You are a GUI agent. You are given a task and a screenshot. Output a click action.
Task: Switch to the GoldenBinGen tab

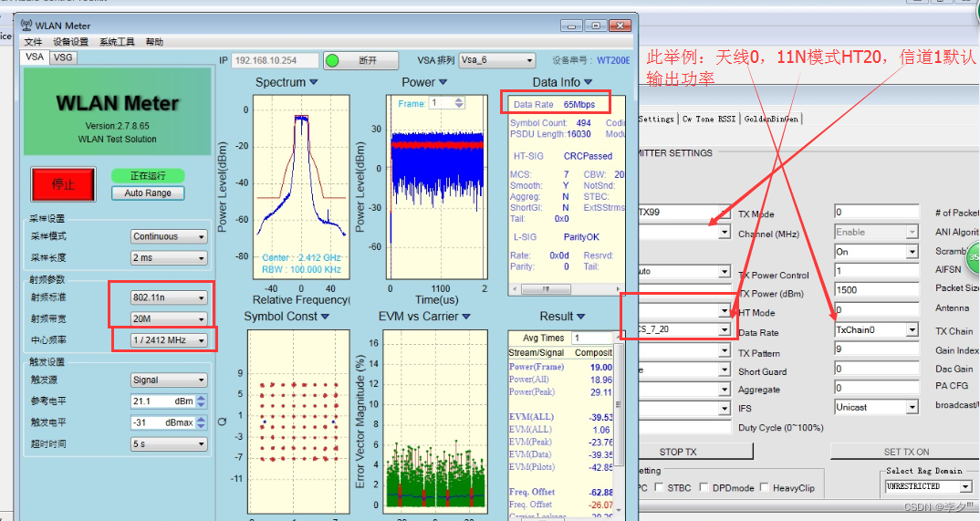pos(771,119)
